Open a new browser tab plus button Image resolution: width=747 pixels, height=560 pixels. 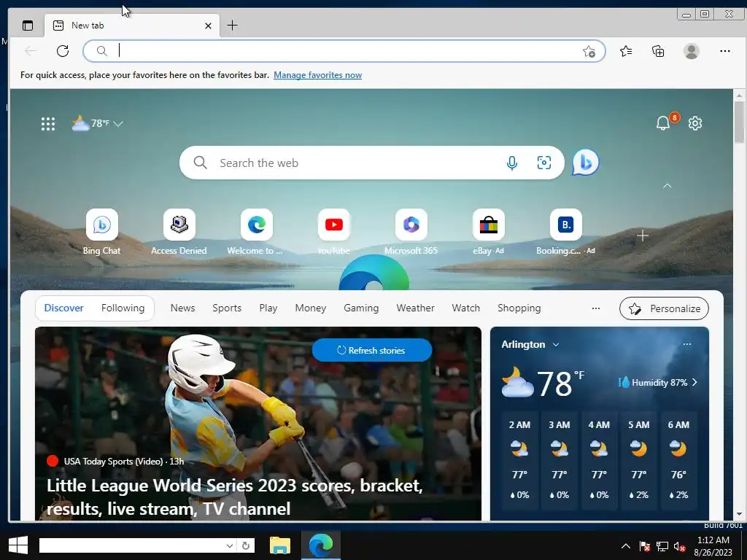[x=232, y=26]
